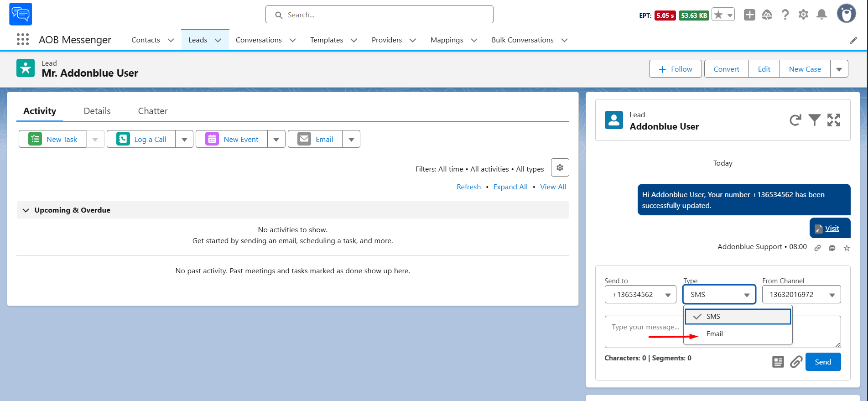Focus the Search box
This screenshot has width=868, height=401.
tap(379, 15)
